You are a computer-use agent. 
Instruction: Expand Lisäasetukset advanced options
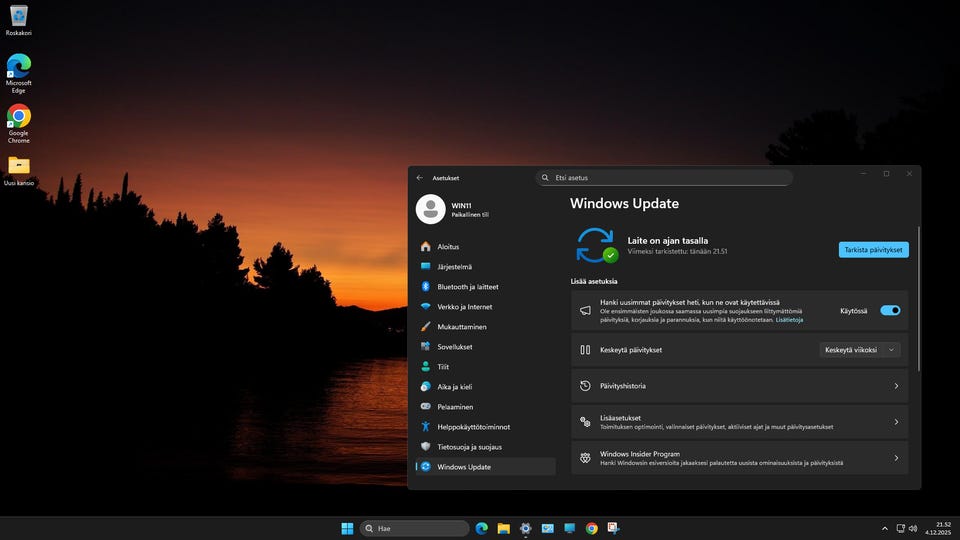(x=739, y=422)
